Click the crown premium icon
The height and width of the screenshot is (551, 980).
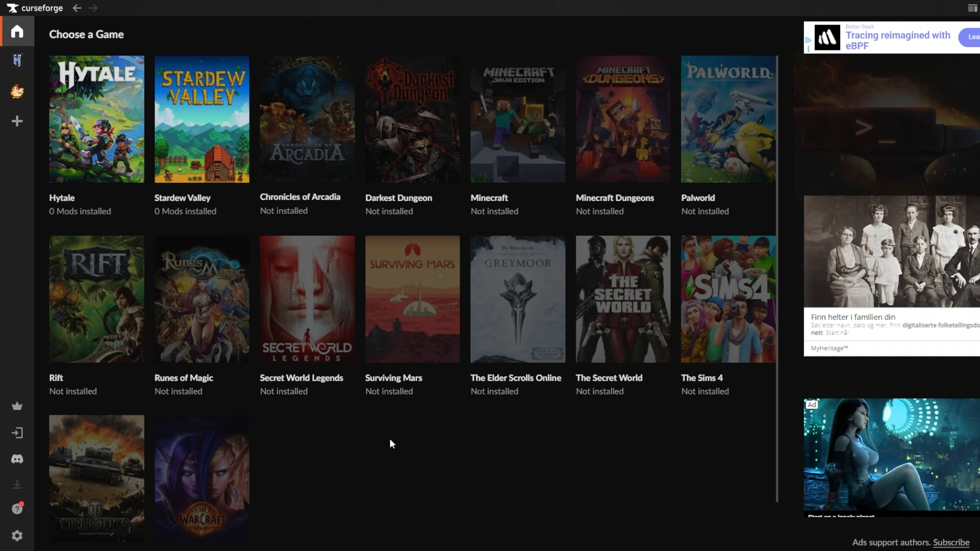coord(17,406)
